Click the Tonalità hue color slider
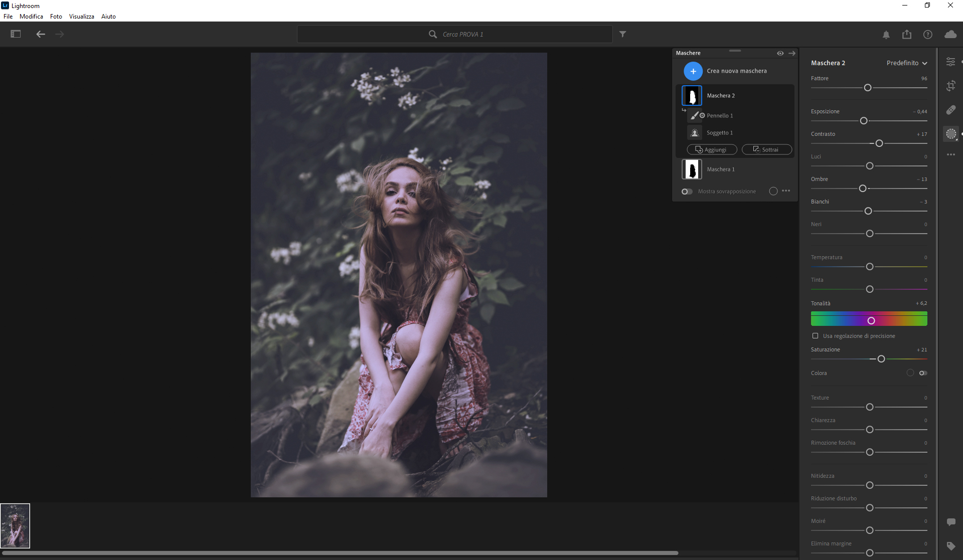 click(x=869, y=320)
